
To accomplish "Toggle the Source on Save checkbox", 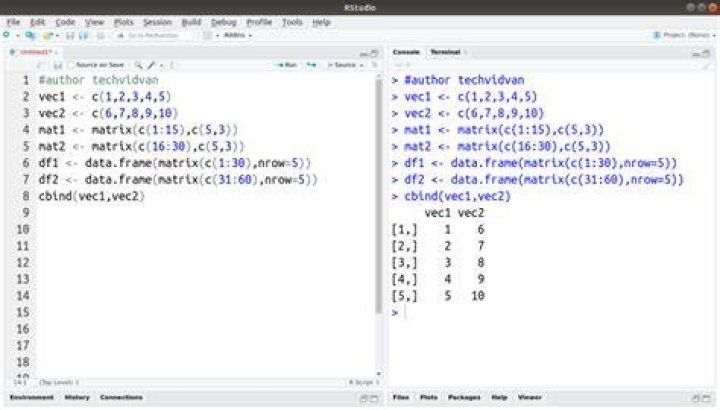I will (x=71, y=65).
